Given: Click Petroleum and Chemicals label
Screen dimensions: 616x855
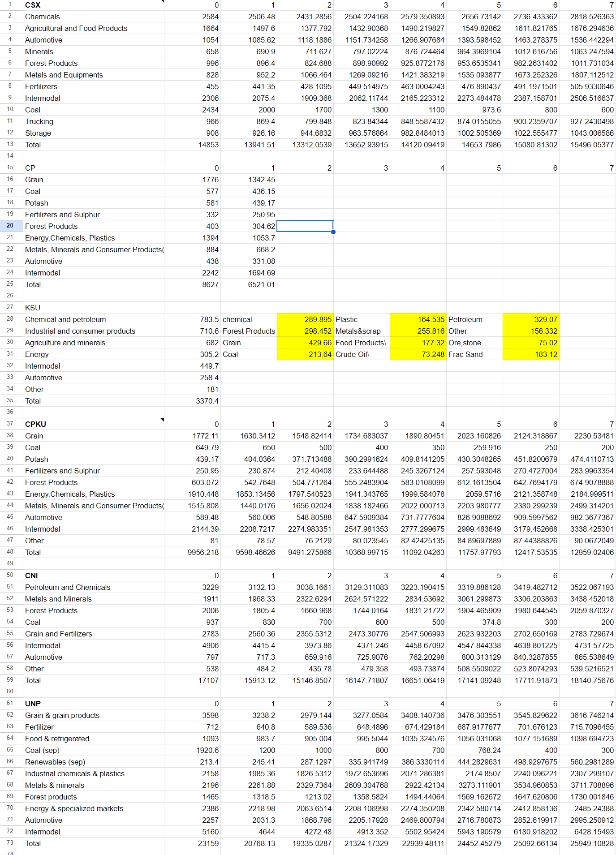Looking at the screenshot, I should coord(68,587).
